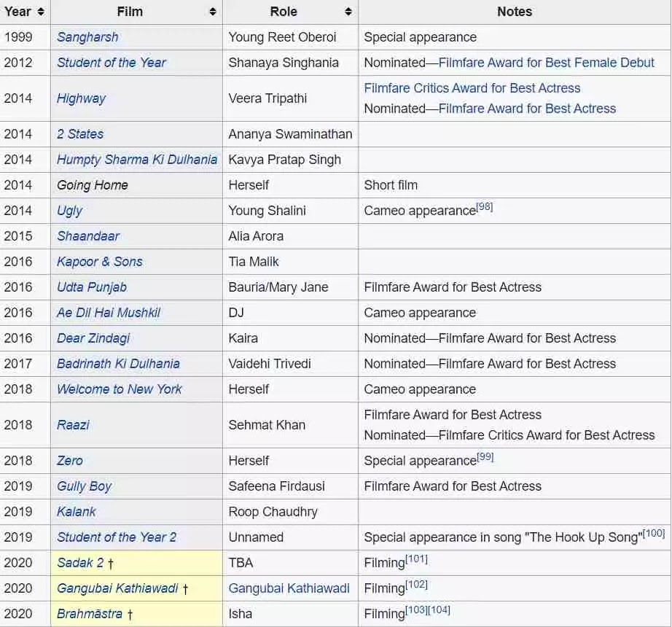Select the 'Young Reet Oberoi' role cell
The height and width of the screenshot is (627, 672).
290,37
